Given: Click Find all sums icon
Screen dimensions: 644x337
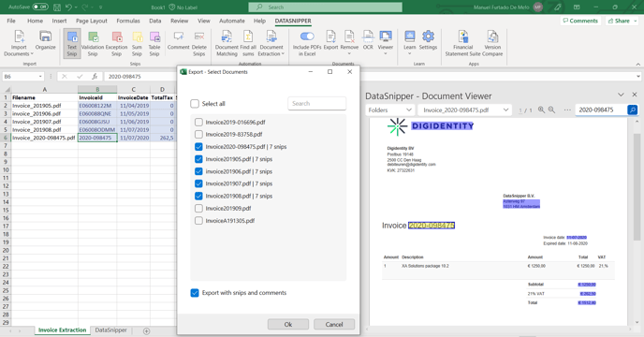Looking at the screenshot, I should tap(248, 43).
